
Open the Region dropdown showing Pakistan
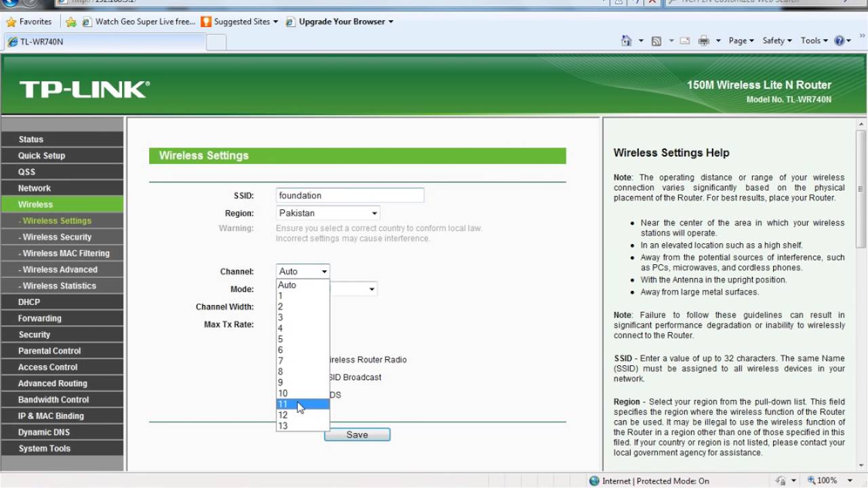[328, 213]
